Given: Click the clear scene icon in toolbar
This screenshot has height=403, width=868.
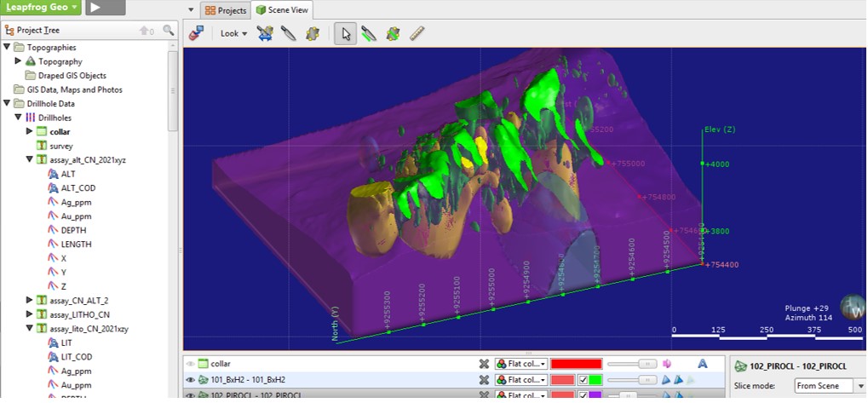Looking at the screenshot, I should coord(196,33).
